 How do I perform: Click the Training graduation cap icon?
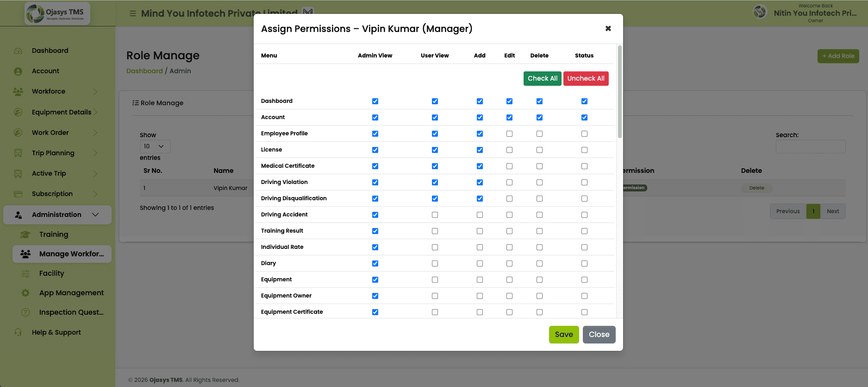click(25, 235)
